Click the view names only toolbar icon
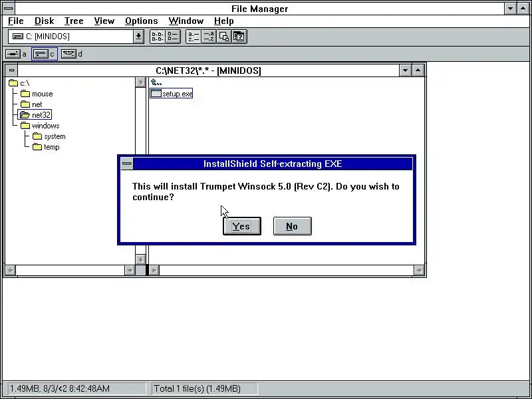 [157, 37]
